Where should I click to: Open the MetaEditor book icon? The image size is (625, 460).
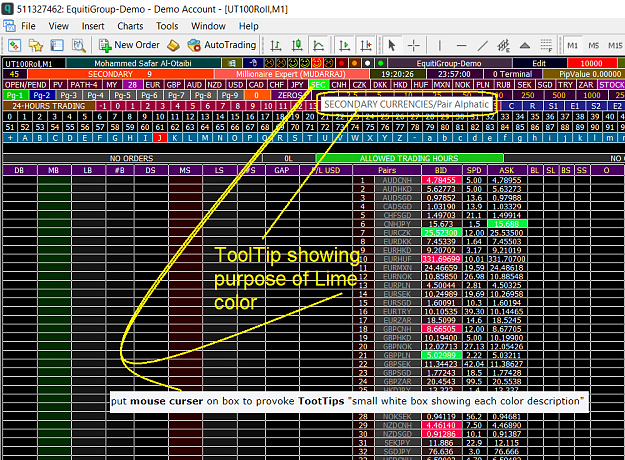(173, 45)
